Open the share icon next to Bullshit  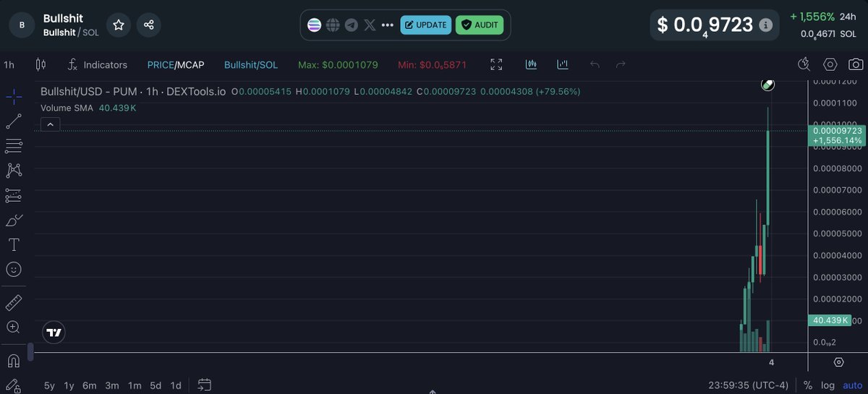[148, 25]
